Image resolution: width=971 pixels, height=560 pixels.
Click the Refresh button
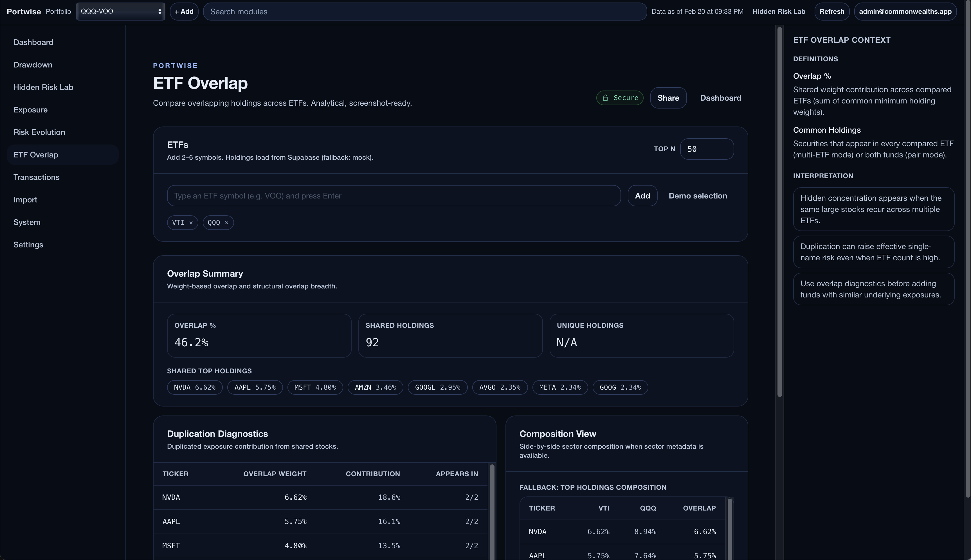(831, 11)
